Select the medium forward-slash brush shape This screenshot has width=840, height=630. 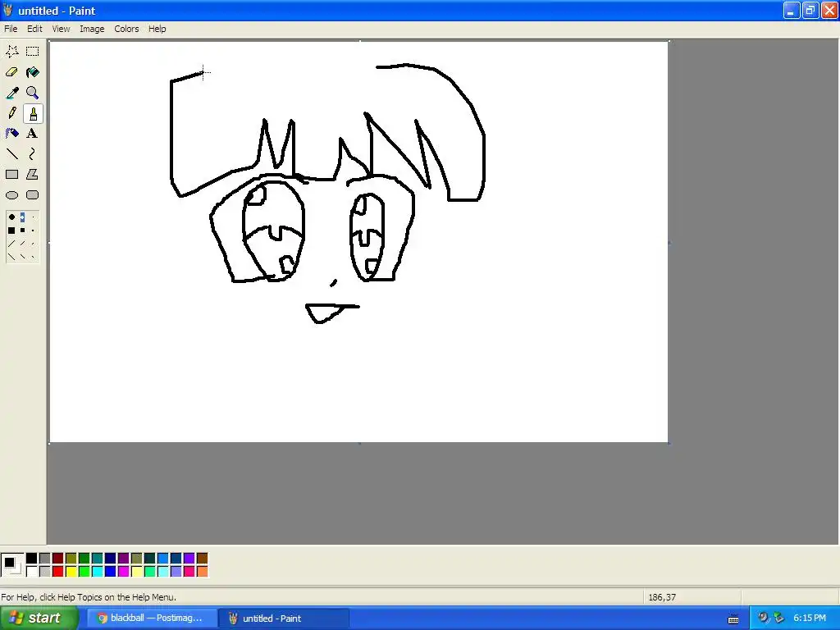(x=22, y=244)
